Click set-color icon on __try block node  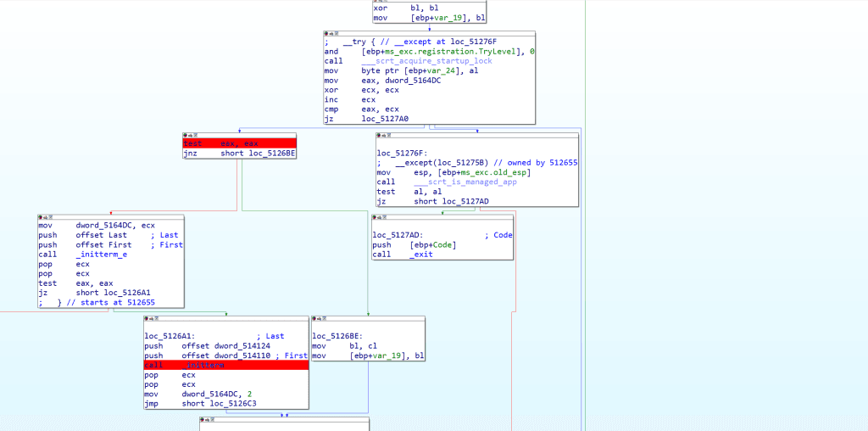(x=326, y=34)
